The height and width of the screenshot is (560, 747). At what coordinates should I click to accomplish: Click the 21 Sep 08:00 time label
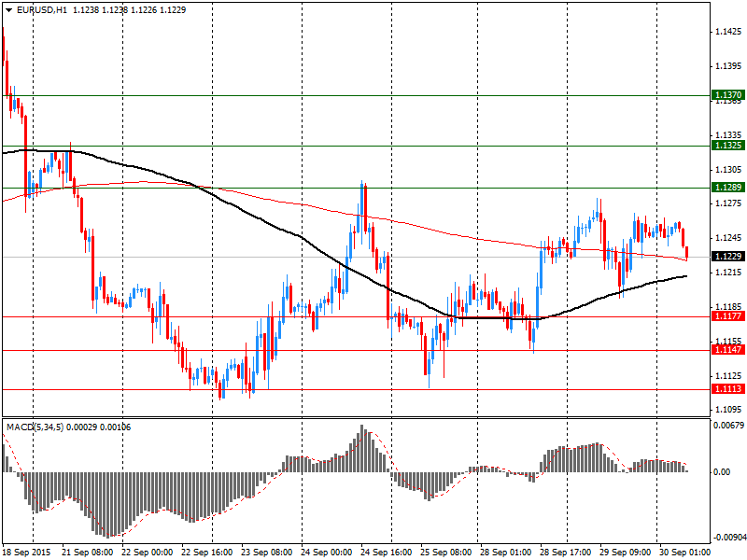pyautogui.click(x=88, y=553)
